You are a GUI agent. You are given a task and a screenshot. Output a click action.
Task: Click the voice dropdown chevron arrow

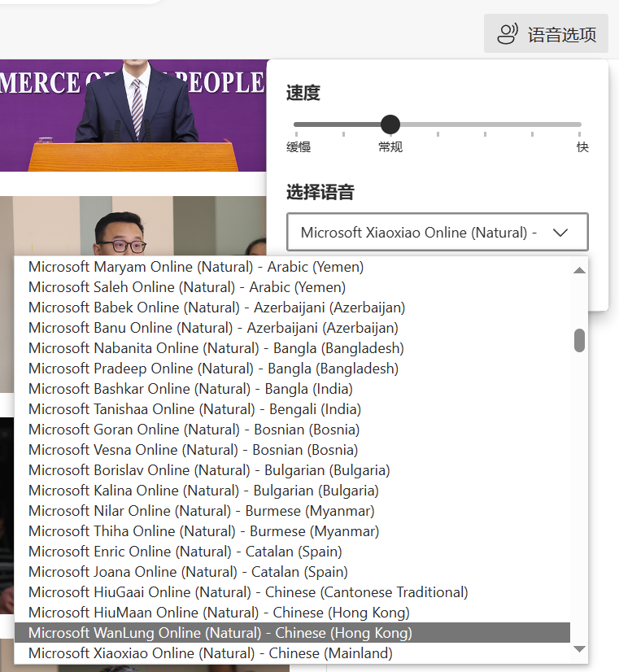point(560,233)
